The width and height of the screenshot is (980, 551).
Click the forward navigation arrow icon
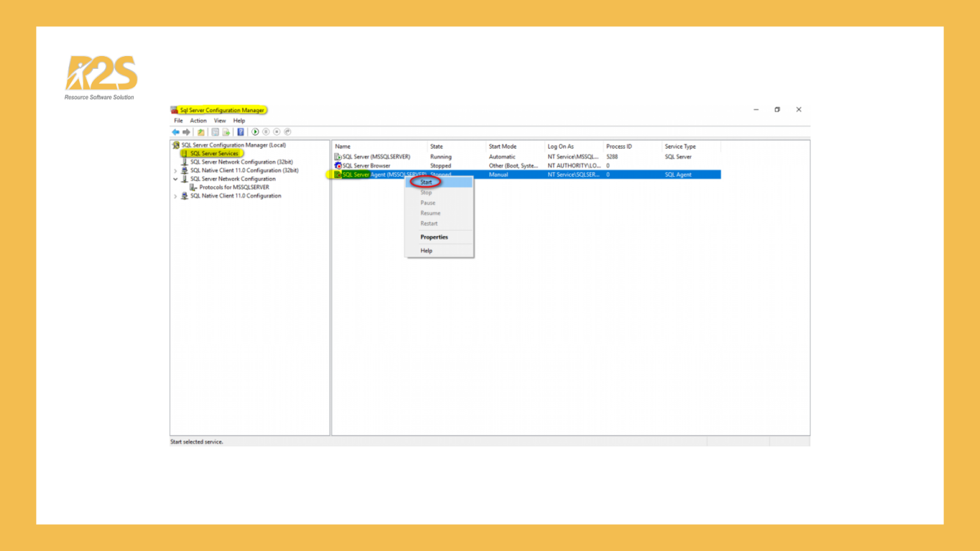tap(187, 131)
